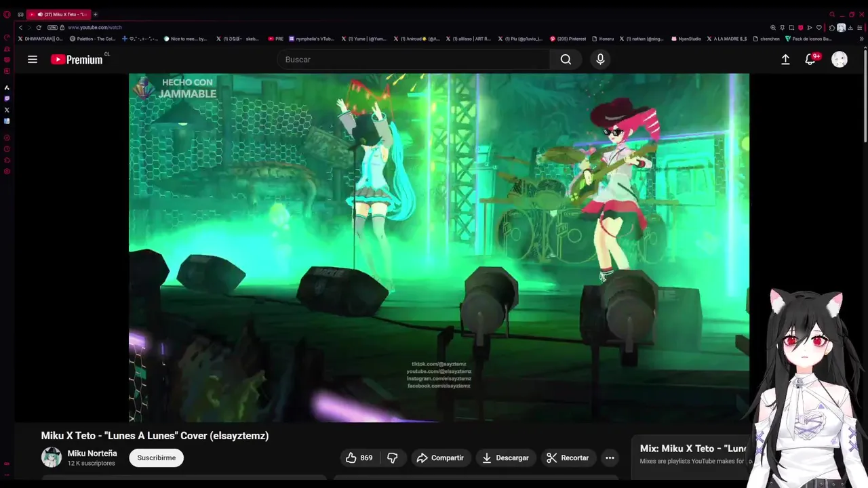Open Miku Norteña channel avatar

click(x=52, y=457)
